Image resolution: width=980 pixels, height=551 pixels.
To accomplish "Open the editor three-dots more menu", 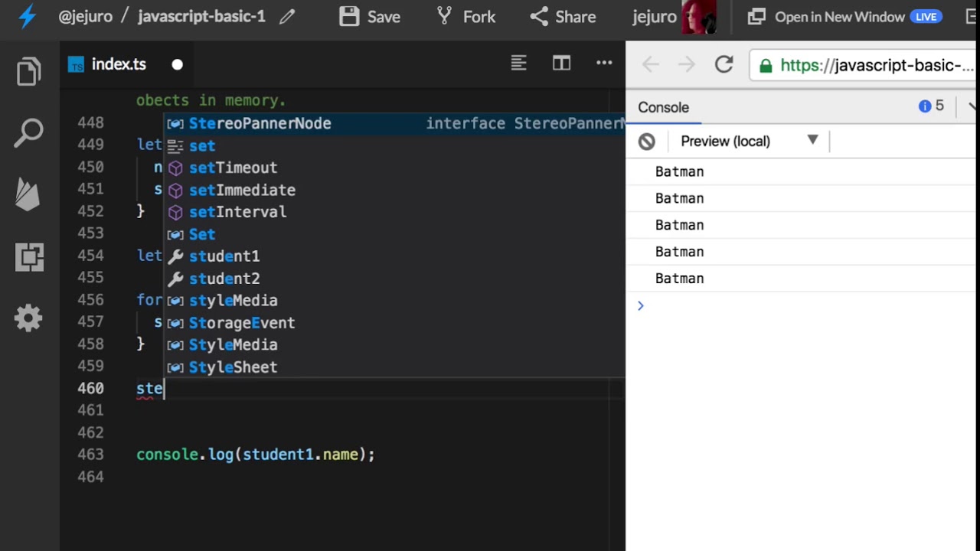I will click(604, 64).
